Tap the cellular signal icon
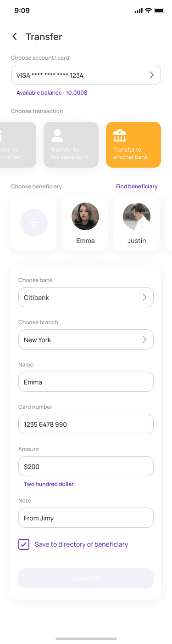172x644 pixels. (139, 11)
